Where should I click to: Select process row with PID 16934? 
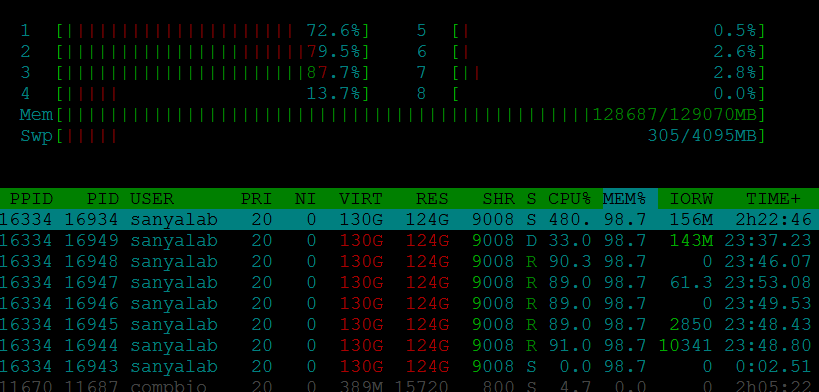click(x=410, y=220)
